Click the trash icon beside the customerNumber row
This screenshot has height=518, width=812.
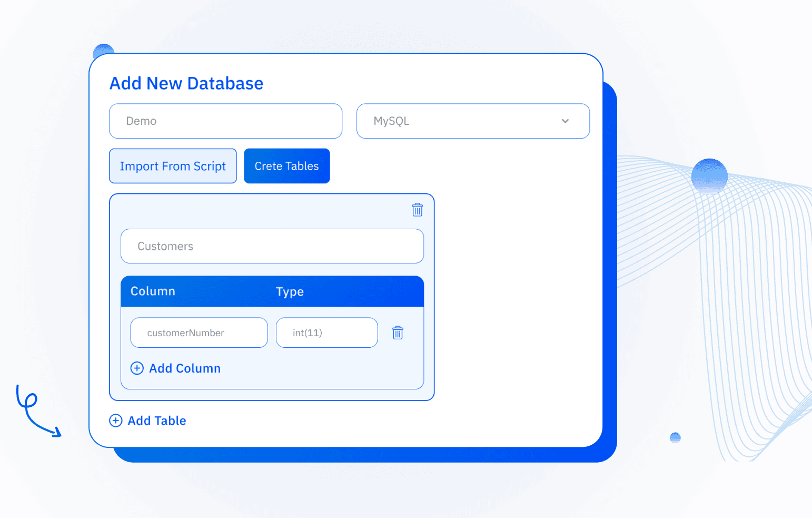(398, 333)
